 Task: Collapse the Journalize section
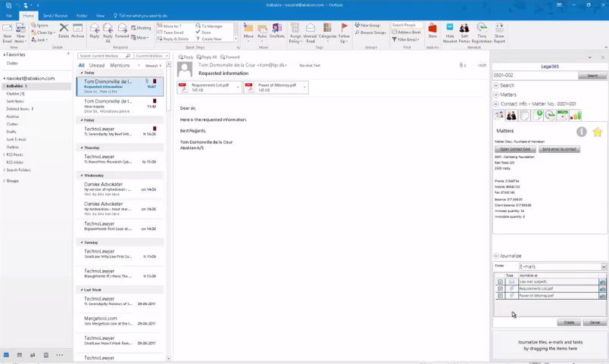[496, 256]
